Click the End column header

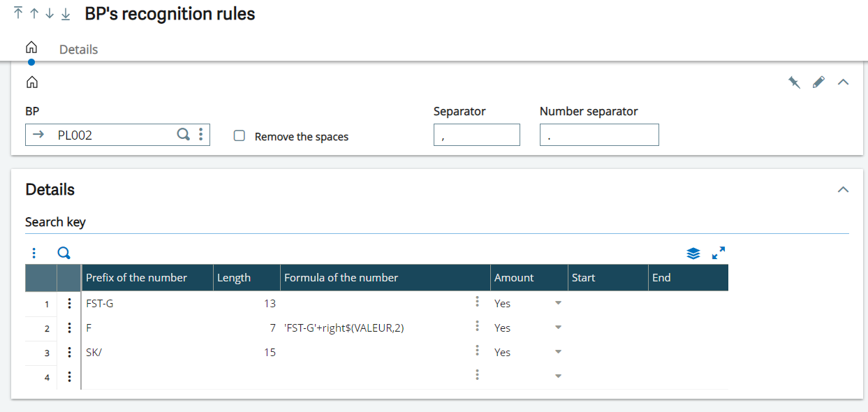689,277
